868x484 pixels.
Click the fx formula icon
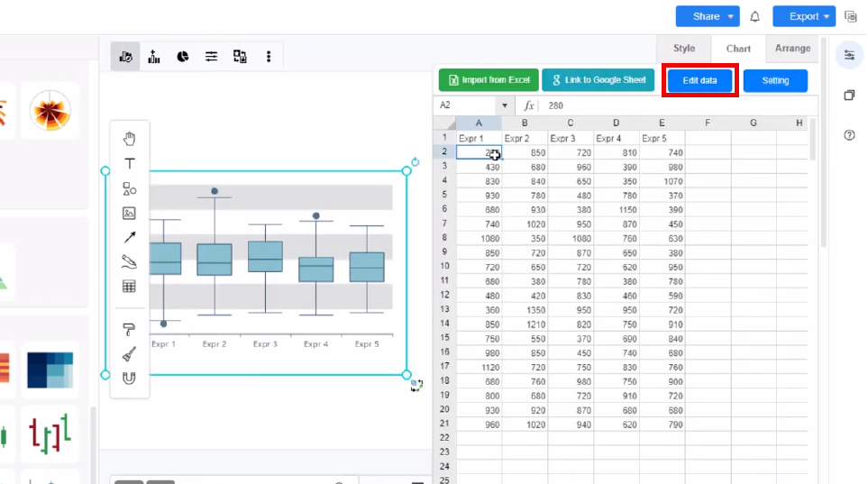(529, 105)
